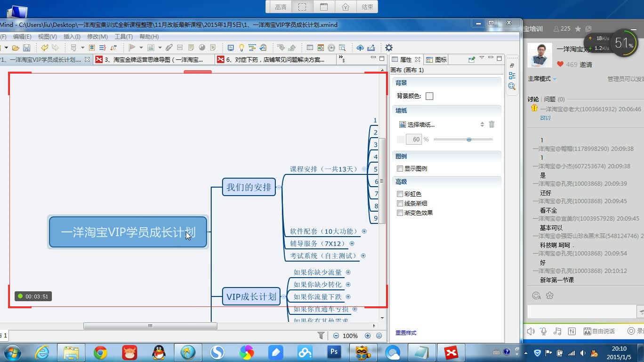Click the outline view icon in side strip

(x=512, y=76)
